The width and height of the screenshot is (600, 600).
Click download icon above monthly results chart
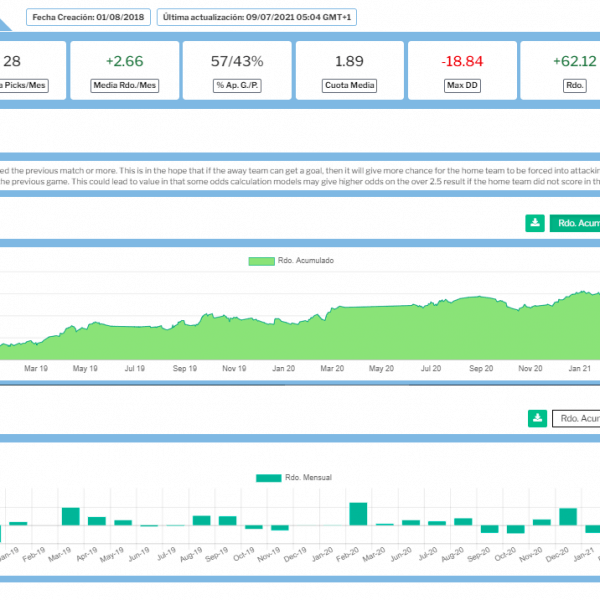click(536, 418)
